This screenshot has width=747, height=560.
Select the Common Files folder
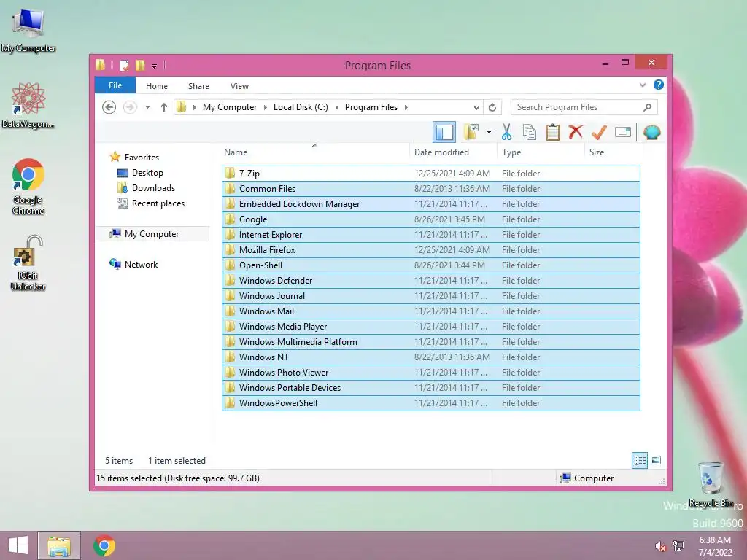pos(430,189)
